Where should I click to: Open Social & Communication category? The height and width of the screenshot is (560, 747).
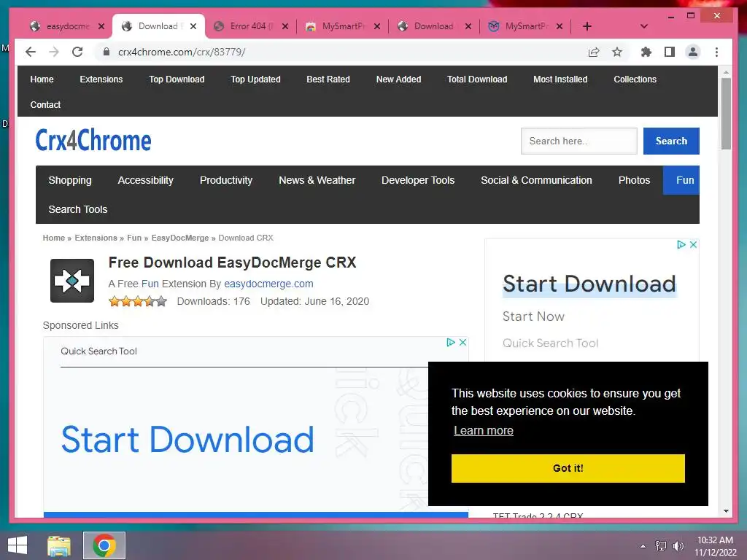[536, 180]
